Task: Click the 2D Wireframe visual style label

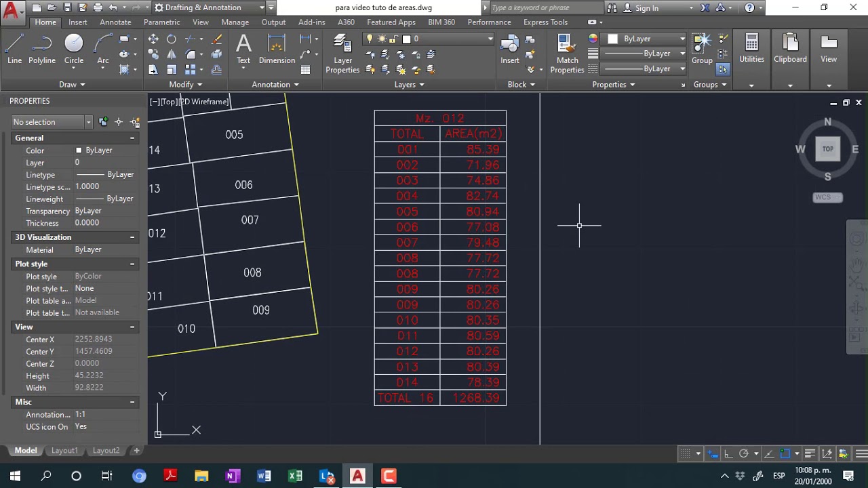Action: point(204,102)
